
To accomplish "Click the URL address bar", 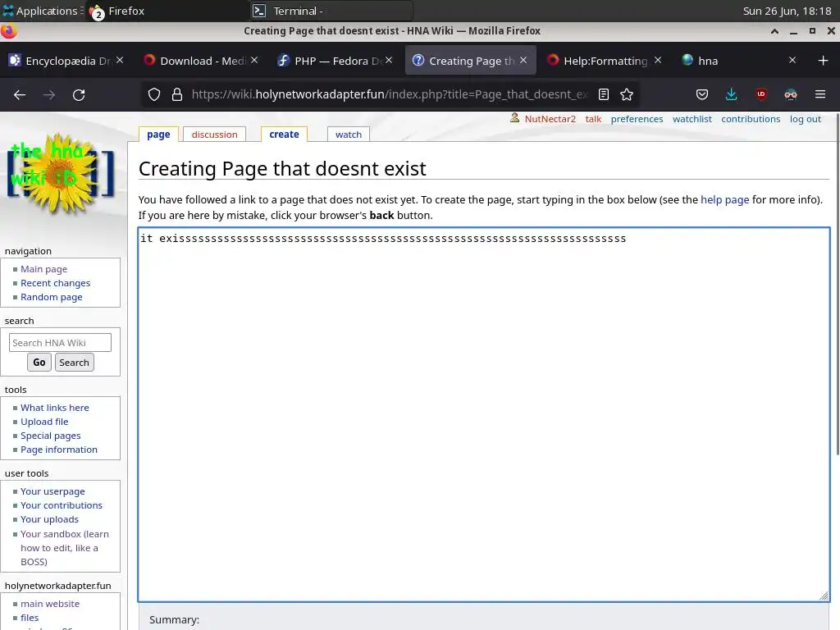I will coord(390,95).
